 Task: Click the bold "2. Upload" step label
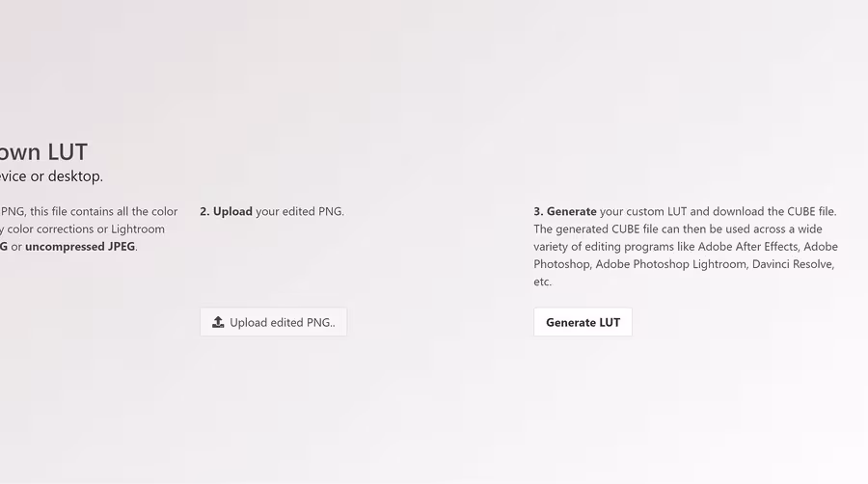(x=226, y=211)
